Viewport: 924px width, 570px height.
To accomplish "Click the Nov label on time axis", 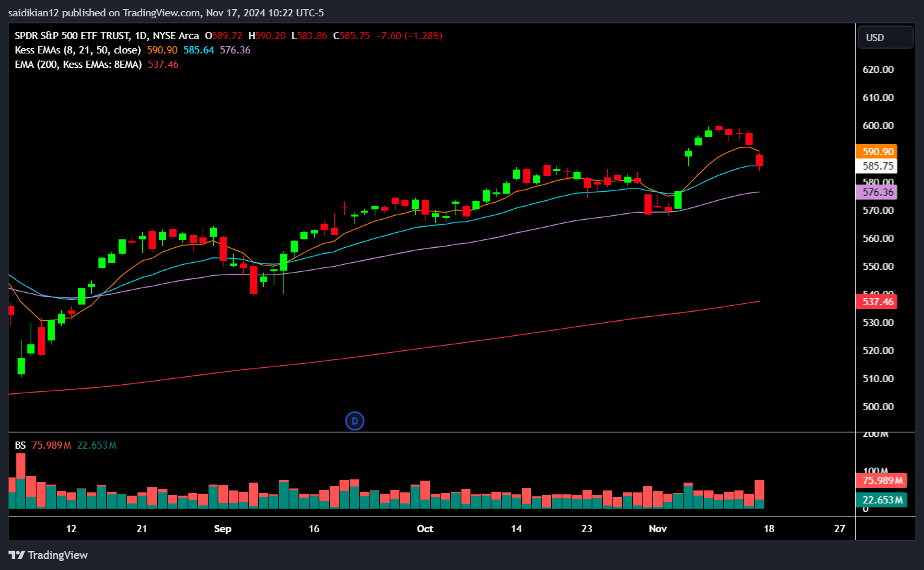I will click(657, 528).
